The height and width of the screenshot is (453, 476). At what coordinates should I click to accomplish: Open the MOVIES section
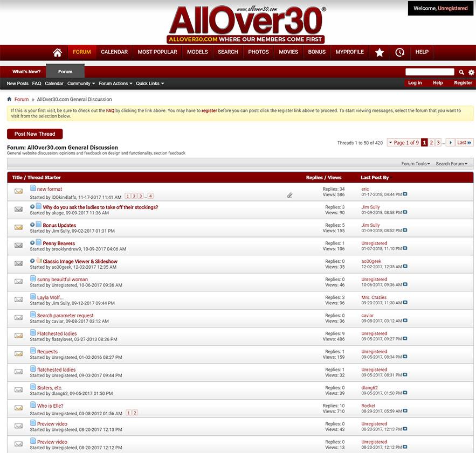(x=288, y=52)
